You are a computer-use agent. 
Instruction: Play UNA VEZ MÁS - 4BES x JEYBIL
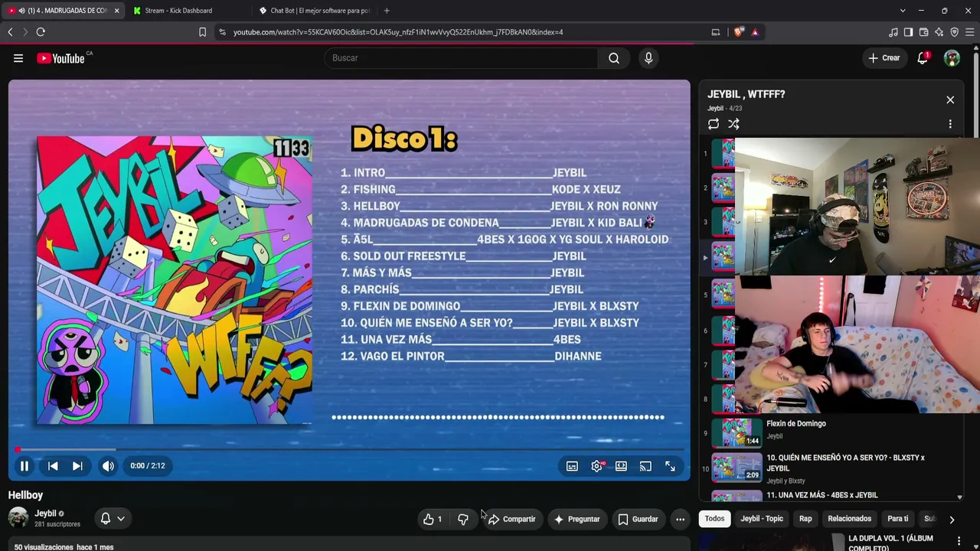point(831,495)
